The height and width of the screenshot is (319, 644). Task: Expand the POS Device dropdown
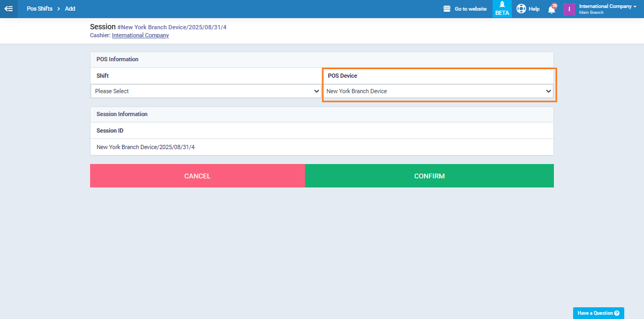(438, 91)
